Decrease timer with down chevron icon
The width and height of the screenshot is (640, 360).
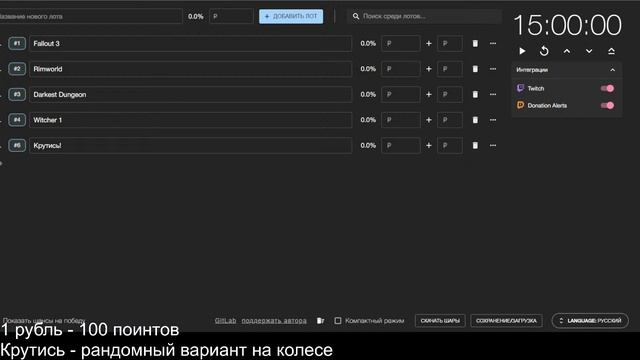click(x=589, y=51)
